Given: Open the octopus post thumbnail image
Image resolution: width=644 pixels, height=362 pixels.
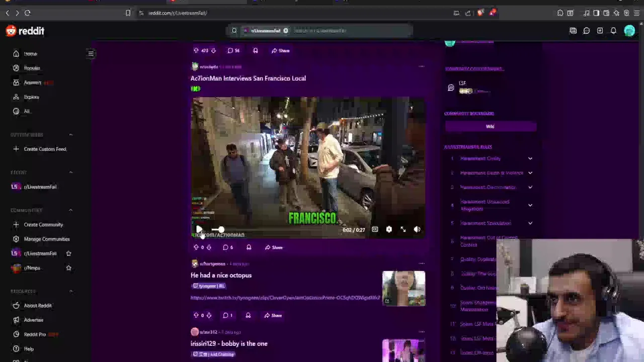Looking at the screenshot, I should [x=404, y=289].
